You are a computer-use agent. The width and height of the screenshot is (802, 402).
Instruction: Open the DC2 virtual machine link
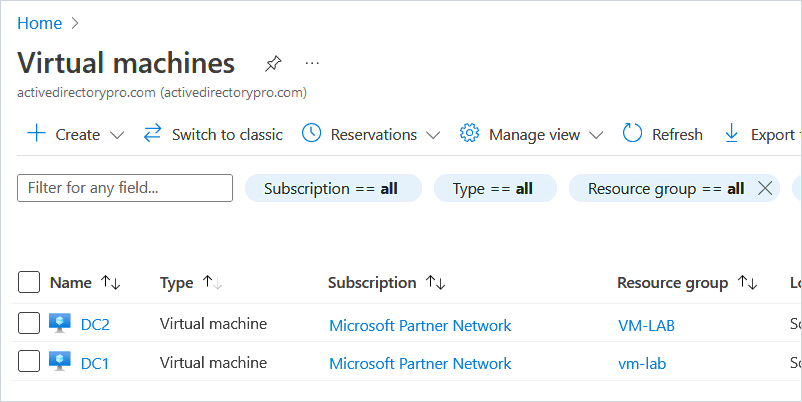pyautogui.click(x=95, y=324)
